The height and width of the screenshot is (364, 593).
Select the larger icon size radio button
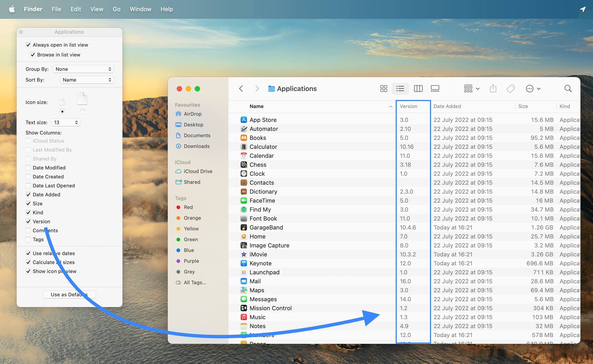tap(82, 111)
